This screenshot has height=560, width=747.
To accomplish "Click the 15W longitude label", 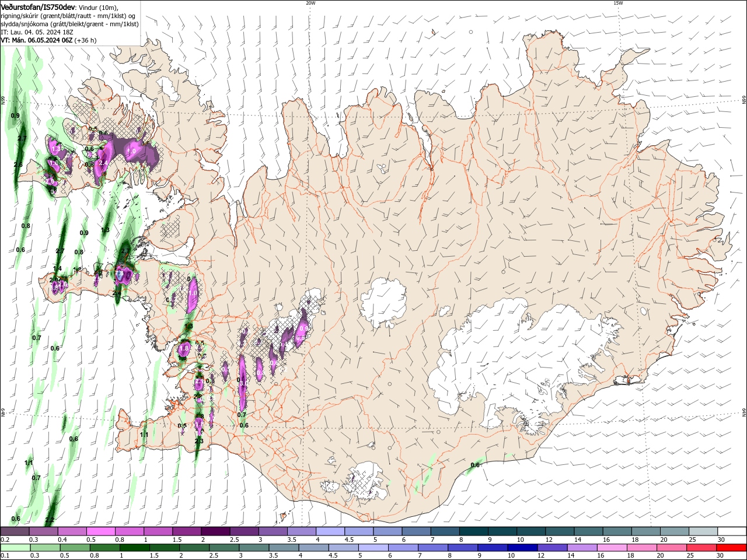I will [x=618, y=3].
